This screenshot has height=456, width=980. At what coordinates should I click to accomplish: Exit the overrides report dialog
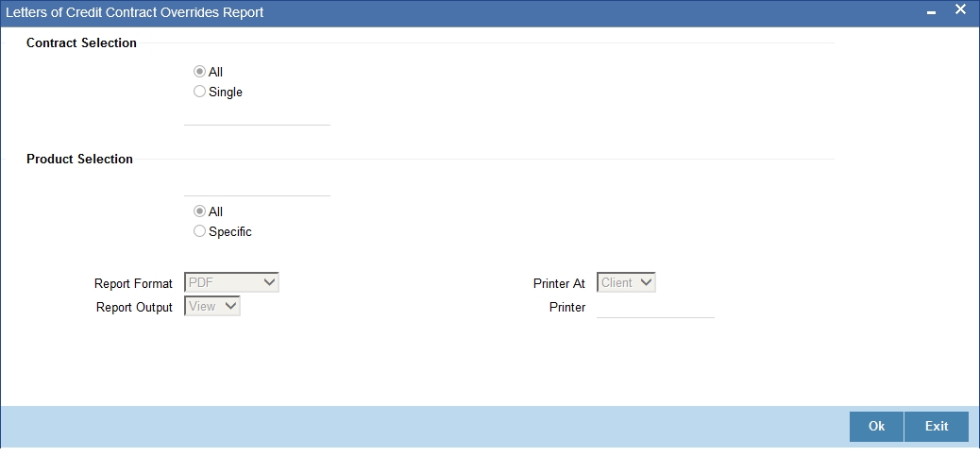[x=937, y=426]
